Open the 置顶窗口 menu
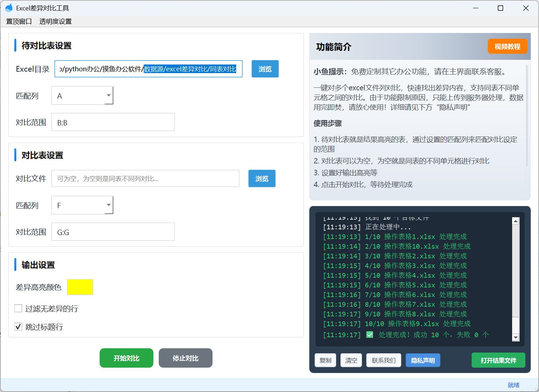The image size is (539, 392). 19,21
